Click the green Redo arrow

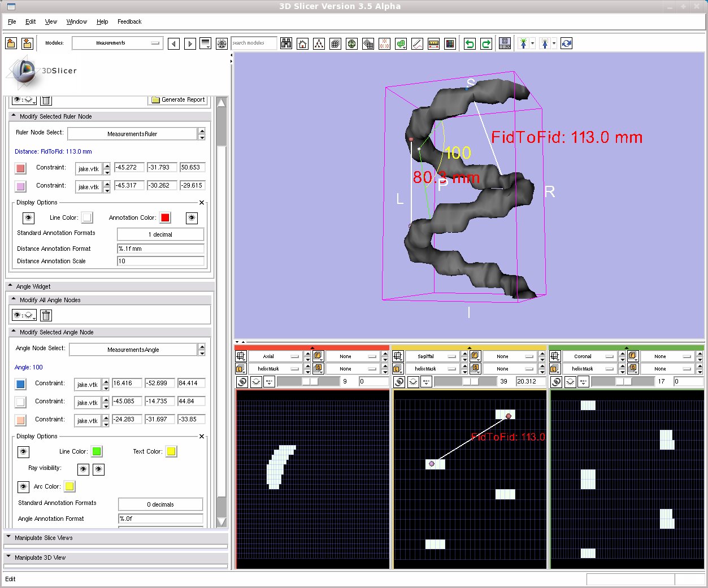486,43
